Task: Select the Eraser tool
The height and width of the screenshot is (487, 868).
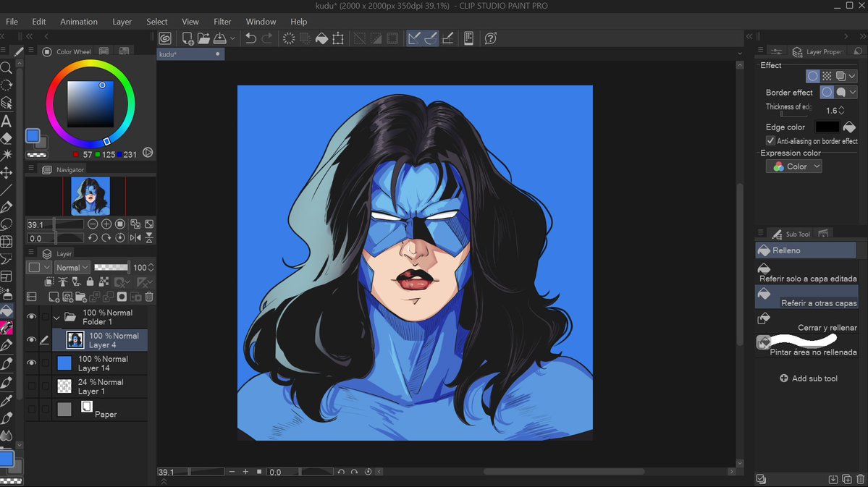Action: (x=7, y=137)
